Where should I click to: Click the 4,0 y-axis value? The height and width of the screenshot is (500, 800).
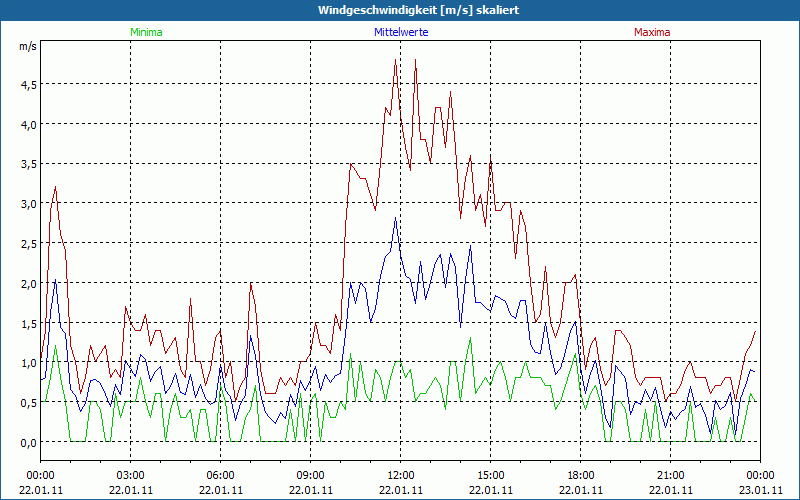click(29, 124)
